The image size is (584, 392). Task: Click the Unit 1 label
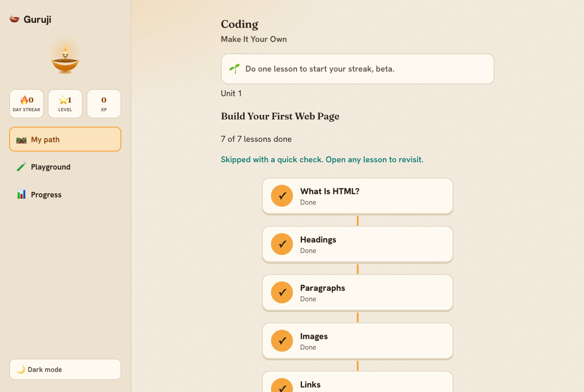[231, 93]
